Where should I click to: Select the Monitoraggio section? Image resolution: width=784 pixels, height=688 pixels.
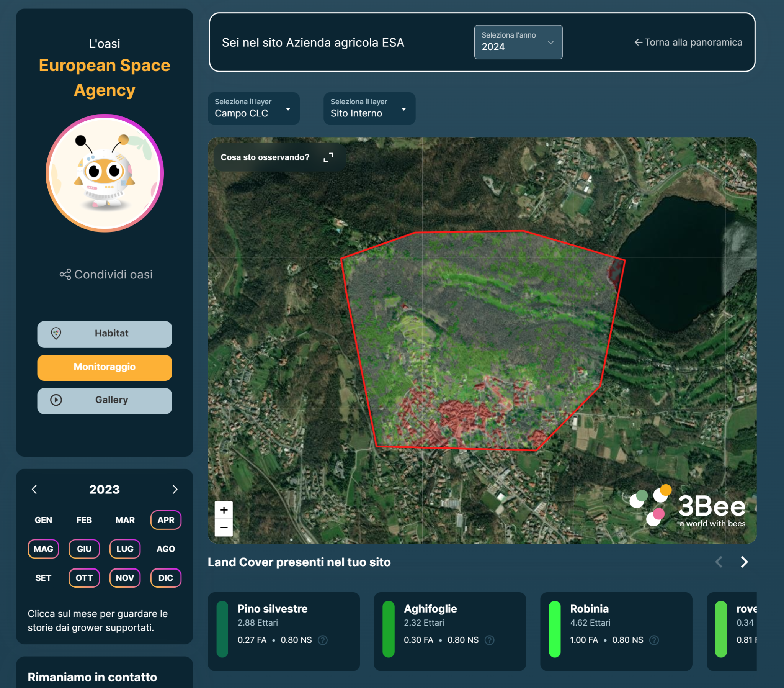pyautogui.click(x=105, y=367)
